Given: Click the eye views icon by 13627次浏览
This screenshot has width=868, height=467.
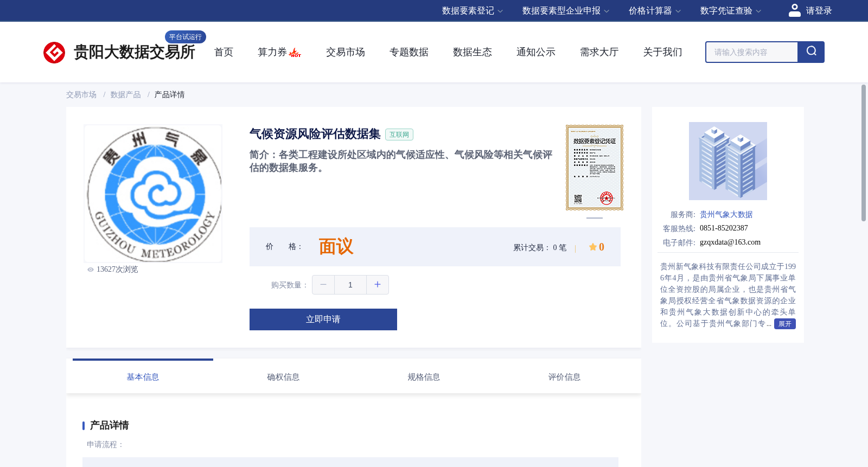Looking at the screenshot, I should [x=91, y=270].
